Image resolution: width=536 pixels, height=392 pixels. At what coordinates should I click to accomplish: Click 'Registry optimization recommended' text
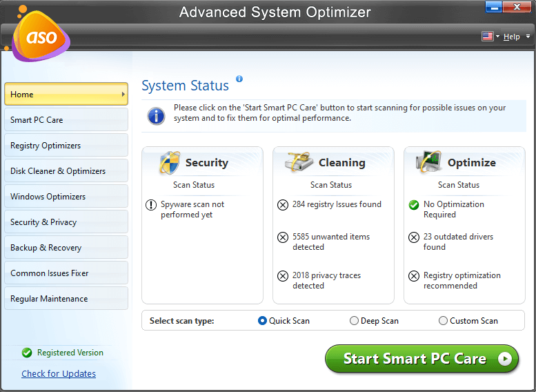point(461,280)
